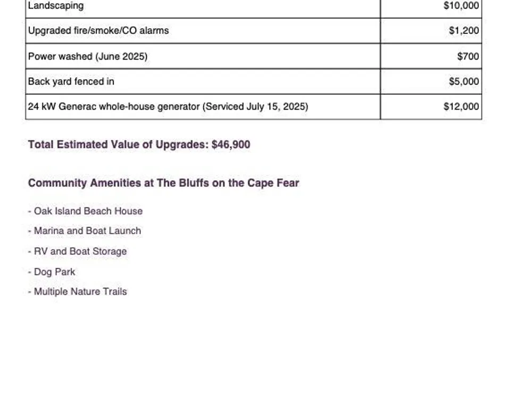Select RV and Boat Storage item

tap(77, 252)
